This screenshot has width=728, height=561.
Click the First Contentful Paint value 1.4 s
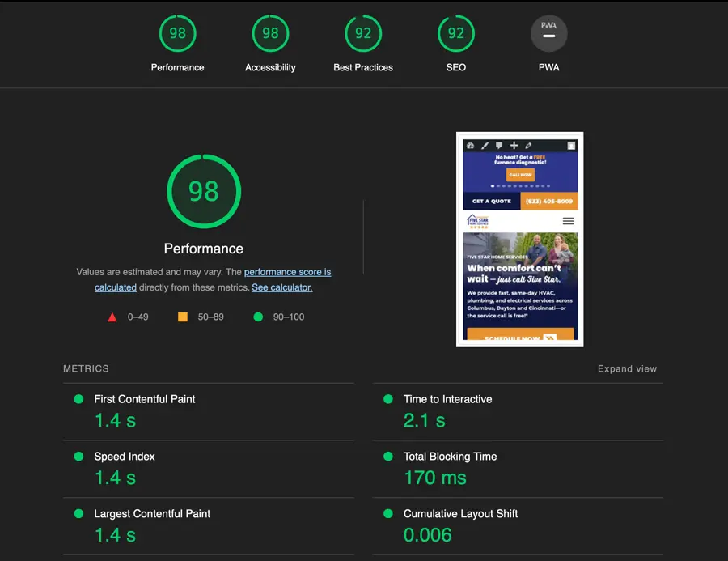click(x=115, y=421)
